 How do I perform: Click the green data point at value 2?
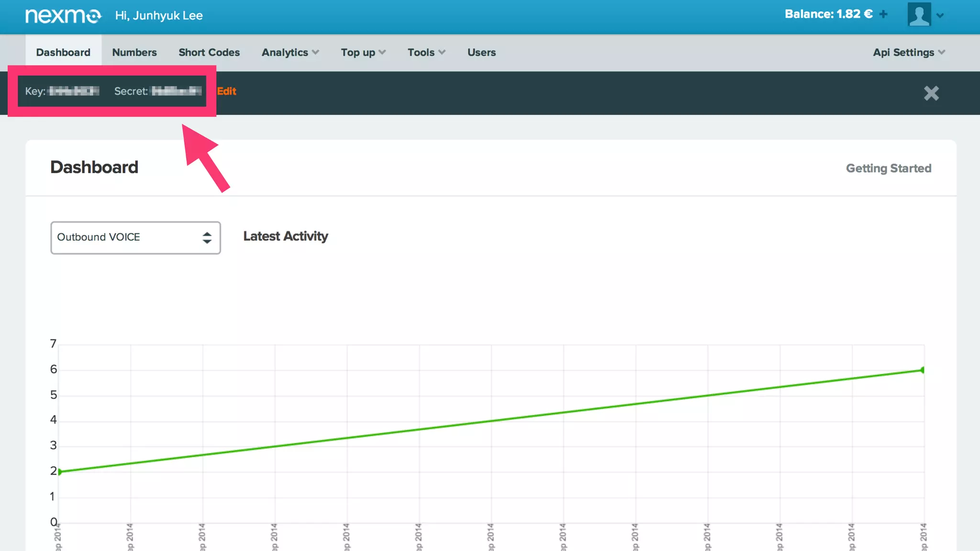[x=59, y=472]
